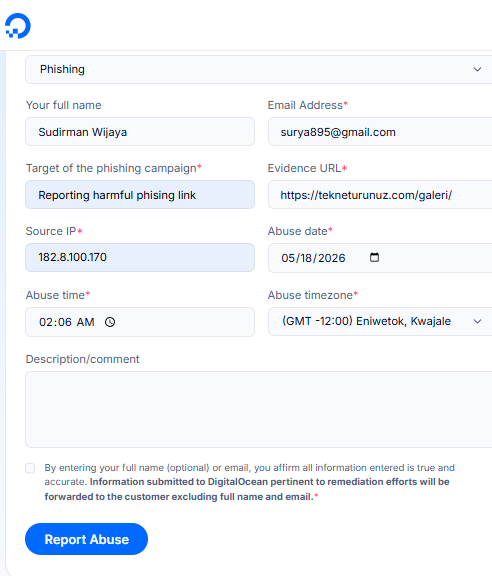Open the abuse time clock picker icon
Image resolution: width=492 pixels, height=576 pixels.
[110, 322]
